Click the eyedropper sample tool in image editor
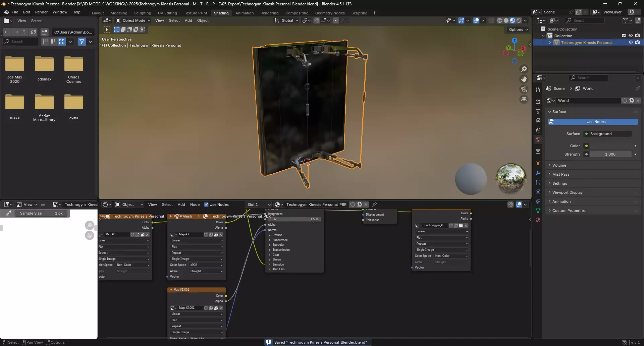This screenshot has height=346, width=644. (9, 213)
